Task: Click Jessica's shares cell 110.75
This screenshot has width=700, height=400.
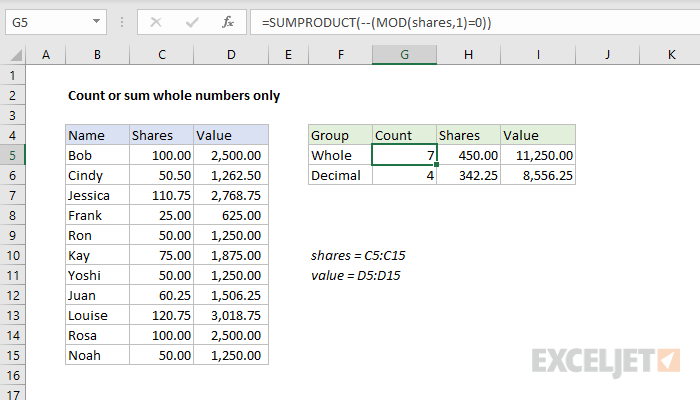Action: tap(162, 196)
